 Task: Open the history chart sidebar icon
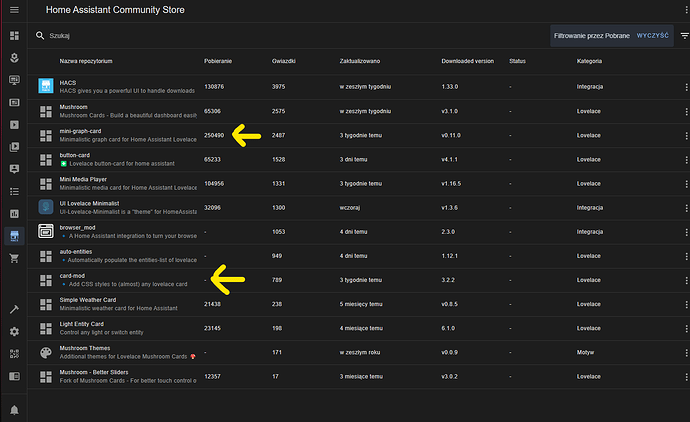coord(14,214)
